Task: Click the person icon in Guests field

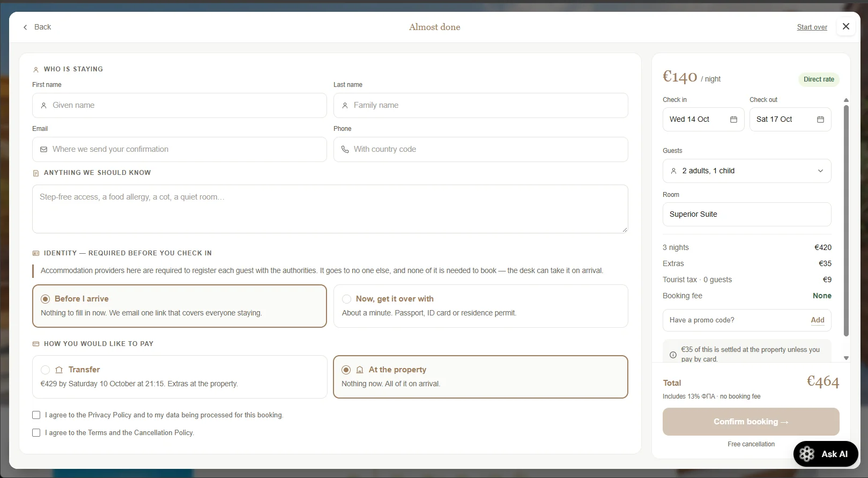Action: tap(673, 171)
